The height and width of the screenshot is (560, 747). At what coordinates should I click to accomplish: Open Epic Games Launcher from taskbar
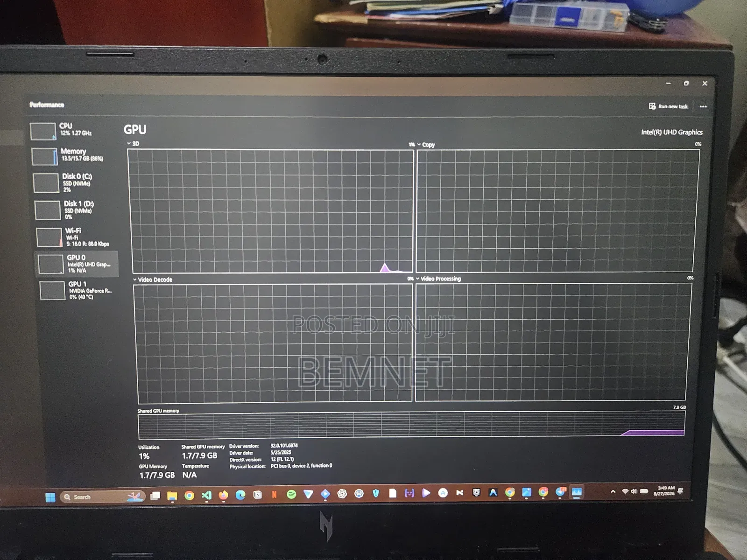click(476, 492)
